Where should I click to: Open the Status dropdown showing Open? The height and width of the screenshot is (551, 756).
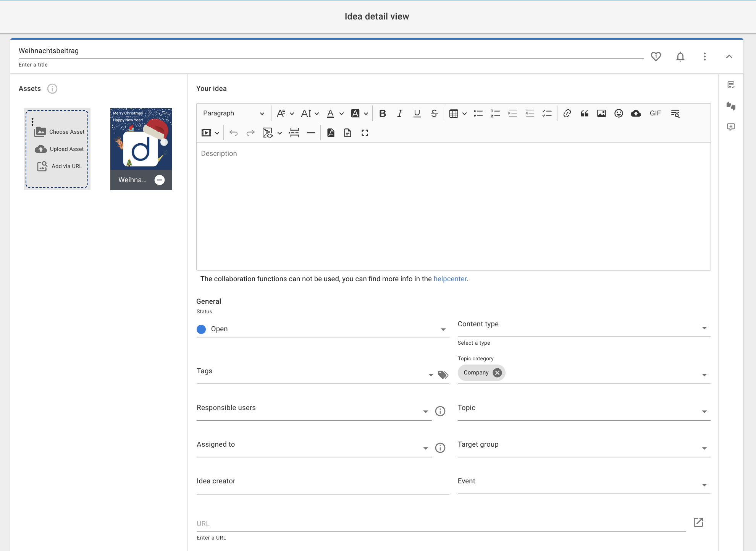coord(443,329)
